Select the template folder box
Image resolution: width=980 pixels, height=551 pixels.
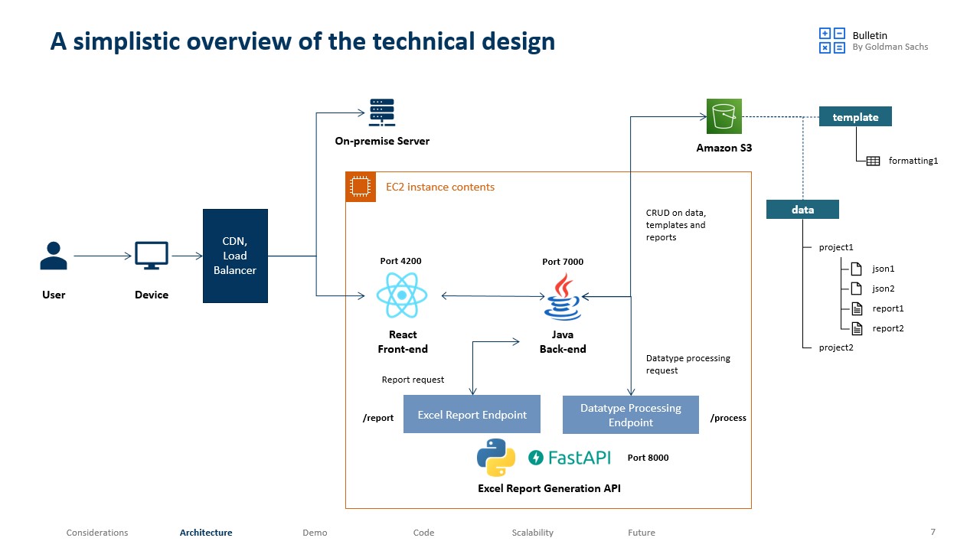[x=855, y=116]
